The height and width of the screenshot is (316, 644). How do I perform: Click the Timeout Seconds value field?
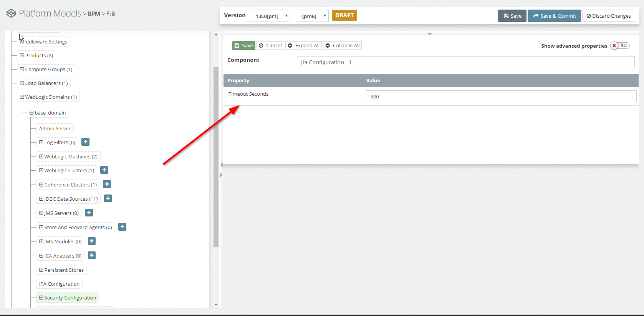(500, 96)
